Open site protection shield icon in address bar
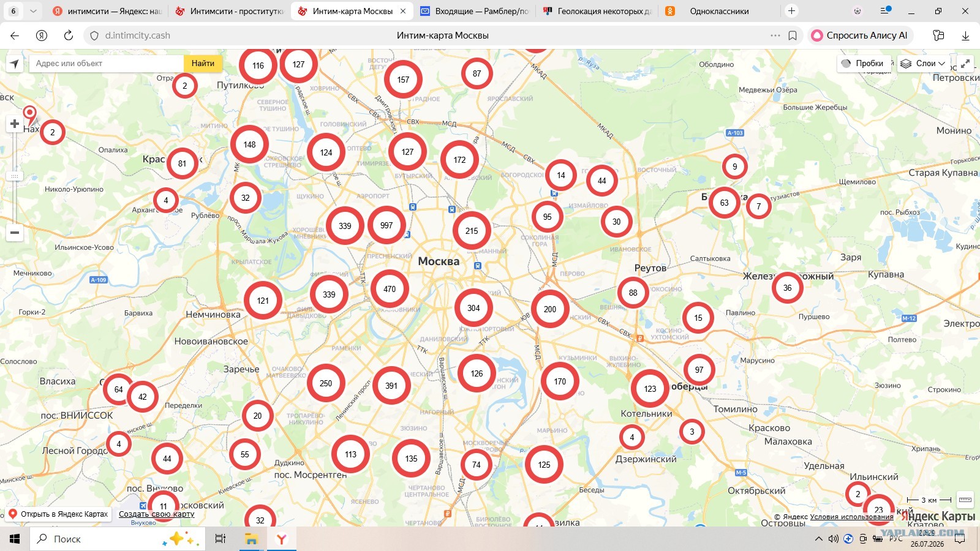 coord(94,36)
